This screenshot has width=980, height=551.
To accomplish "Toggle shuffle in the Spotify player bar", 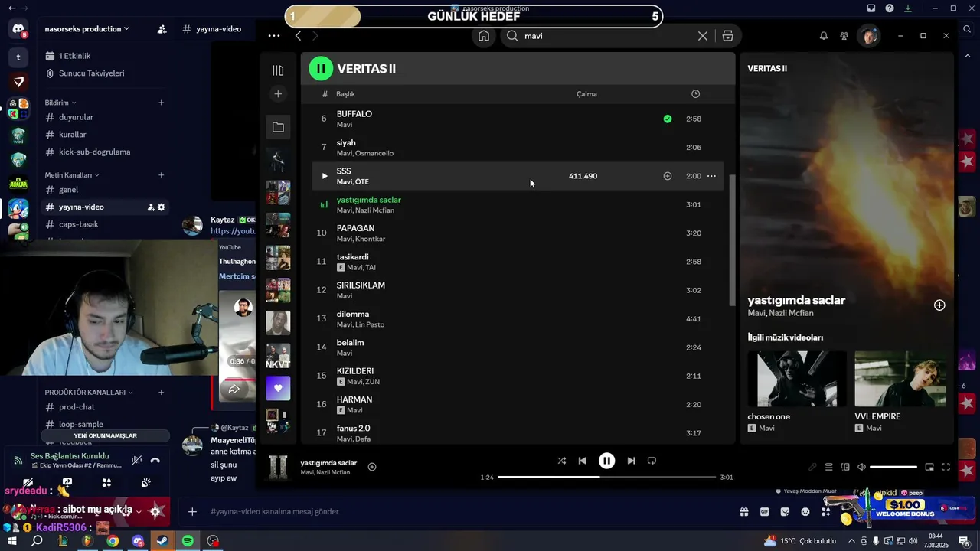I will (562, 461).
